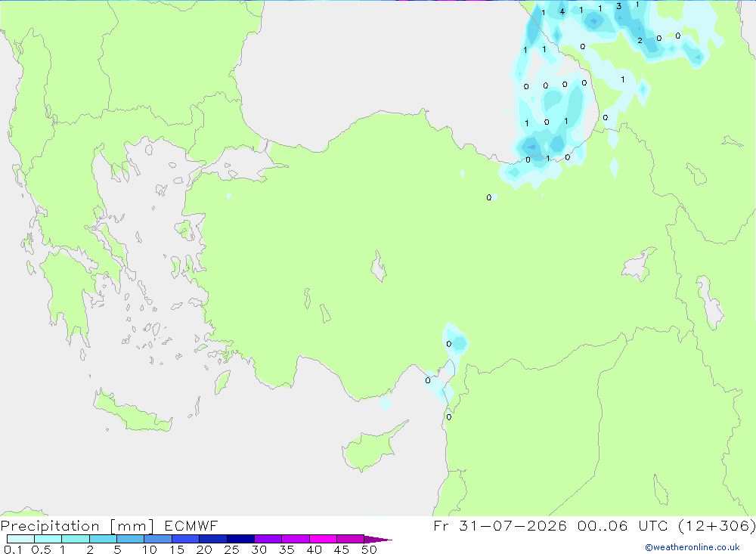
Task: Click the legend label "0.1"
Action: coord(13,549)
